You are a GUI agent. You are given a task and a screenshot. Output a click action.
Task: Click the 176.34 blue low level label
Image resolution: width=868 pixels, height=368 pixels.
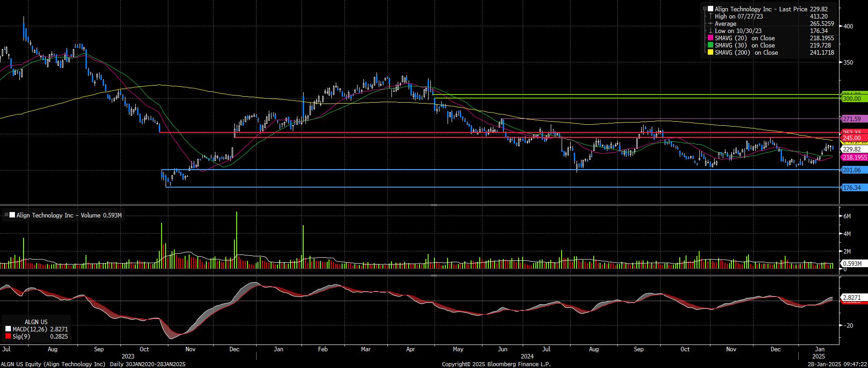point(854,188)
